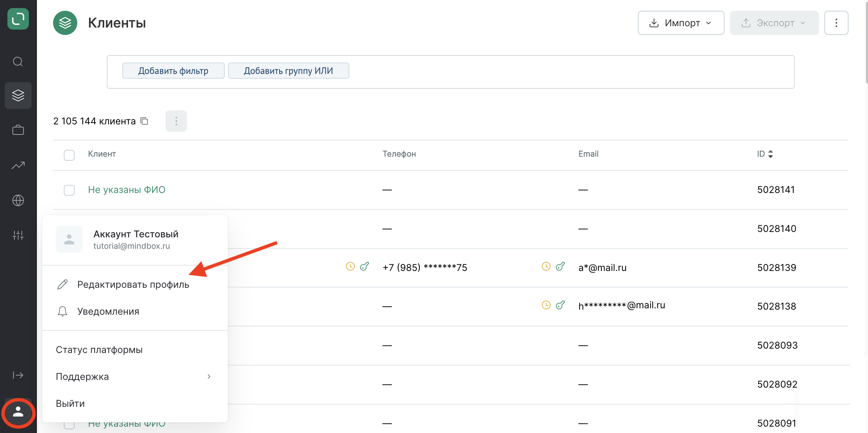
Task: Click clock icon next to phone +7 (985)
Action: tap(350, 266)
